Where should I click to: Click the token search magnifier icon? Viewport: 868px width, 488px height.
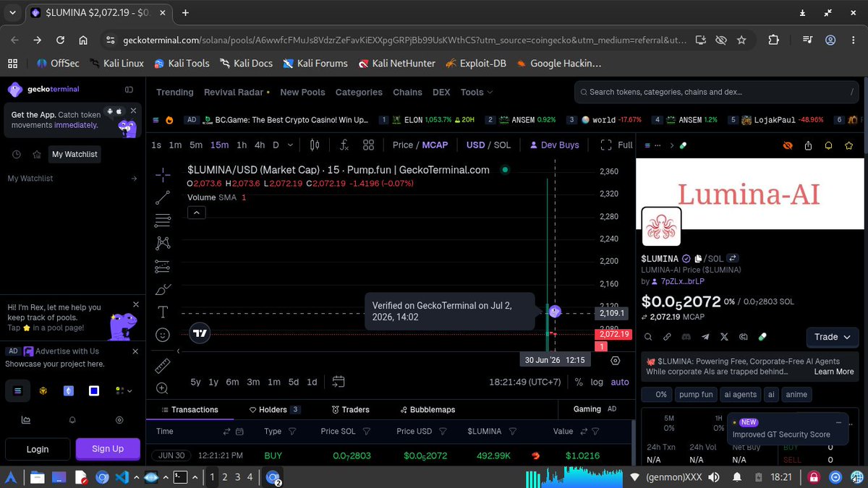(648, 337)
